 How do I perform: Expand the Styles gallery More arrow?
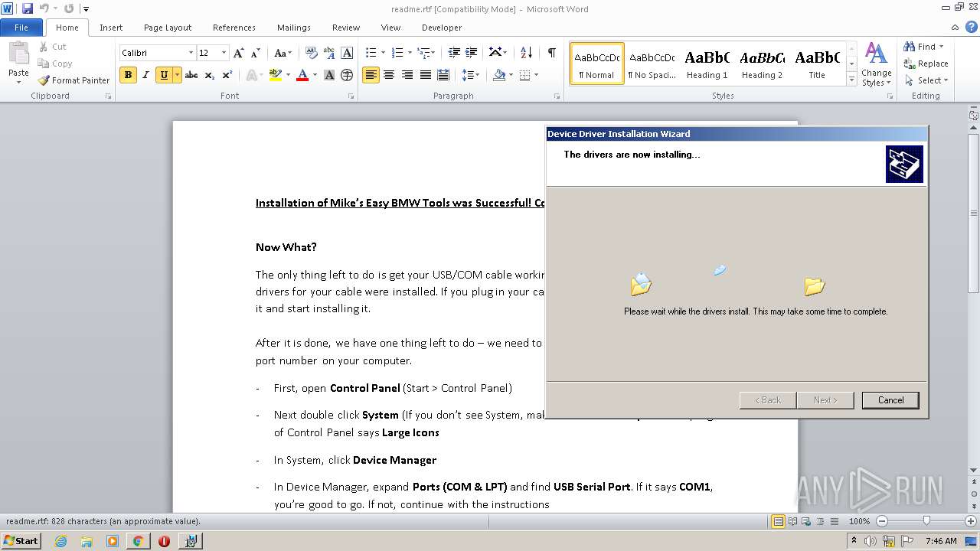[x=851, y=80]
